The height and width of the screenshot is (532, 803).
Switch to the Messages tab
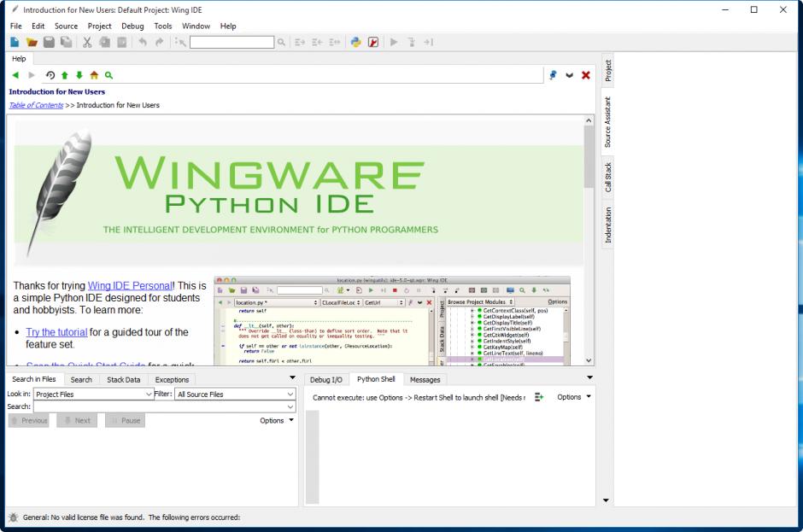(425, 380)
